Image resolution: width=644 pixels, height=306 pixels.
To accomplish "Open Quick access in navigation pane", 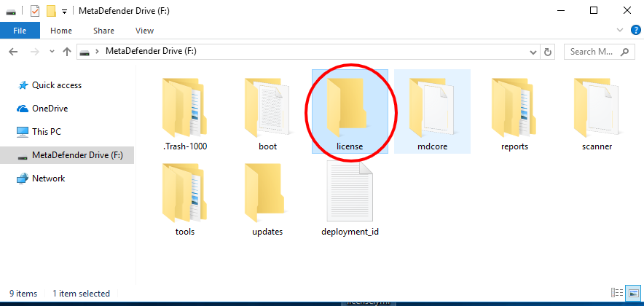I will 57,85.
